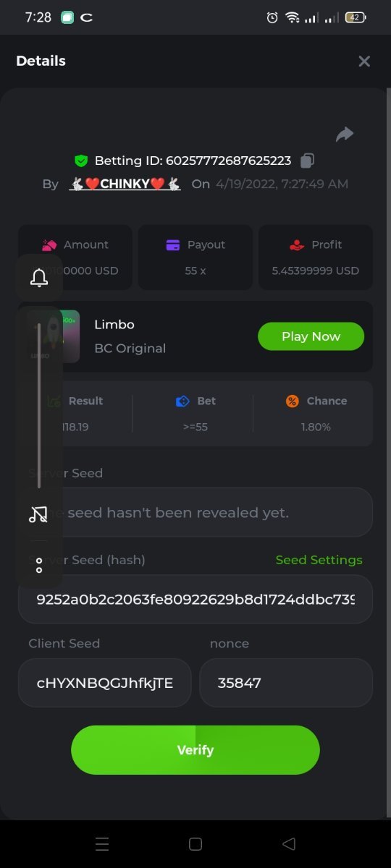Viewport: 391px width, 868px height.
Task: Tap the nonce field showing 35847
Action: (x=286, y=683)
